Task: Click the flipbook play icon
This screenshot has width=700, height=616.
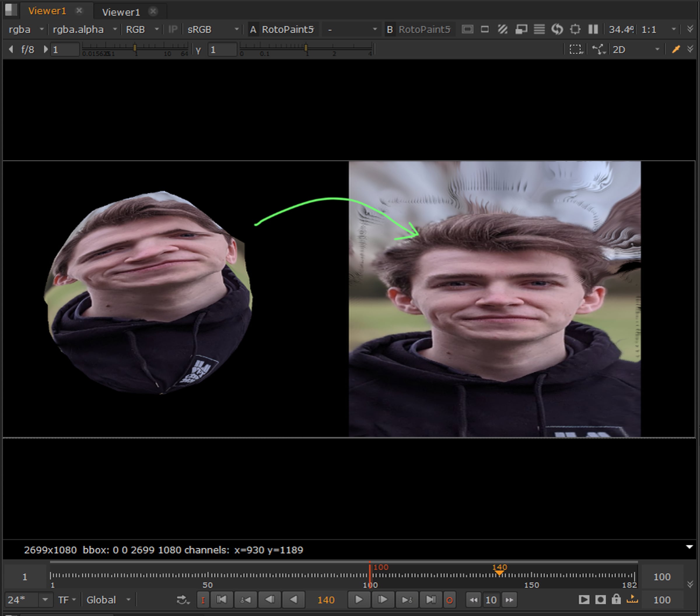Action: point(584,600)
